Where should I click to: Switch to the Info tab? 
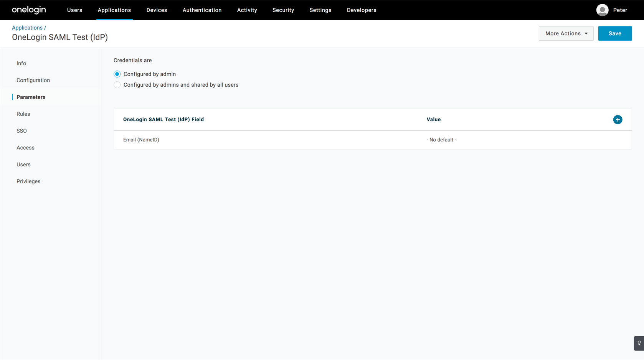(x=21, y=63)
